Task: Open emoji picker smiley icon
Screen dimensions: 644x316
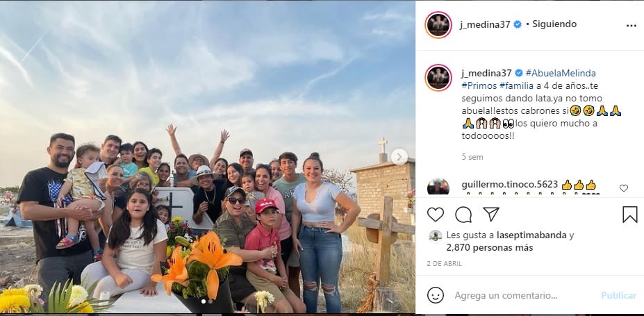Action: 436,295
